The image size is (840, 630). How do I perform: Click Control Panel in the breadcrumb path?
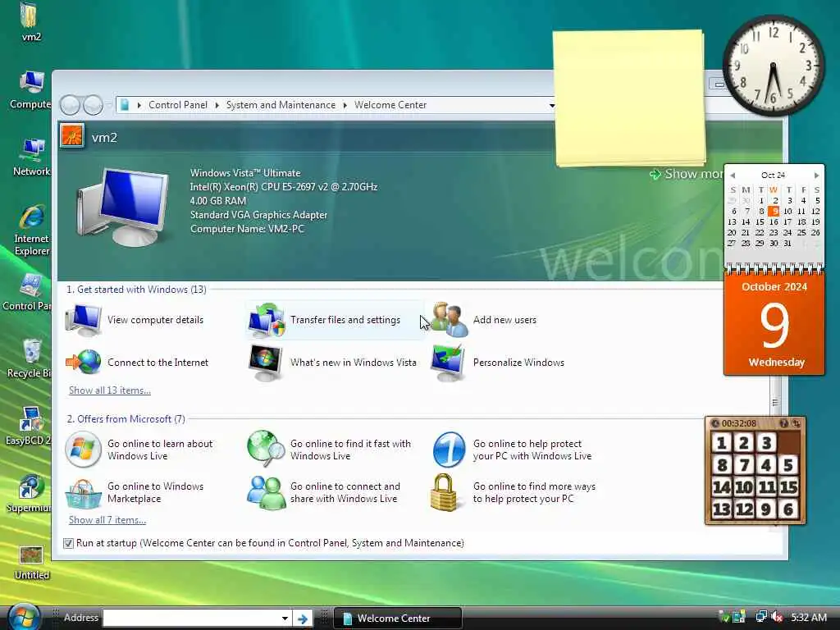(178, 105)
